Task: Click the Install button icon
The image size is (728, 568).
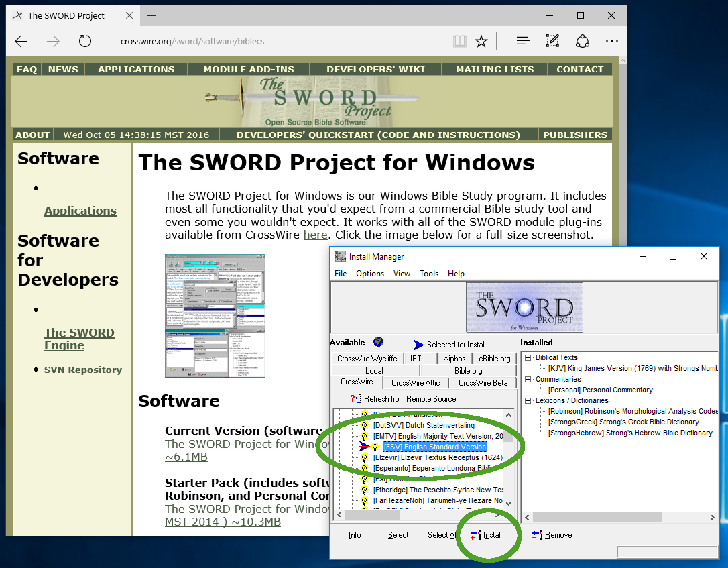Action: [475, 535]
